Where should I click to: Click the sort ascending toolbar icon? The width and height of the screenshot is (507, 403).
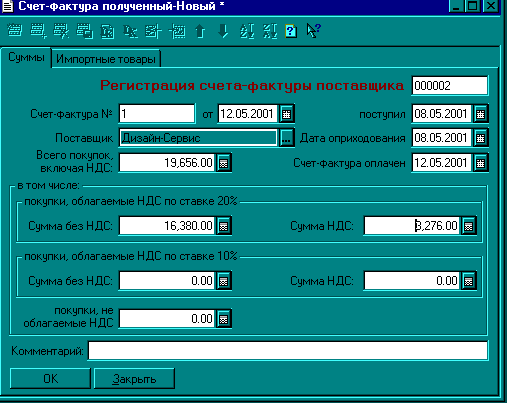point(247,31)
